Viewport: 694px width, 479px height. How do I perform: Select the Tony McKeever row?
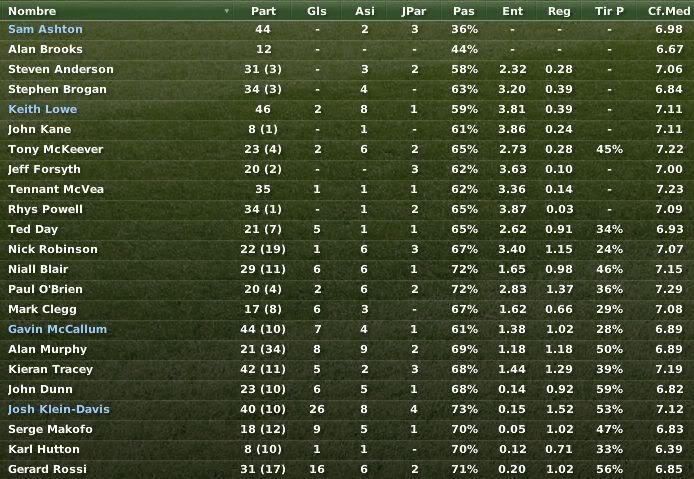347,150
